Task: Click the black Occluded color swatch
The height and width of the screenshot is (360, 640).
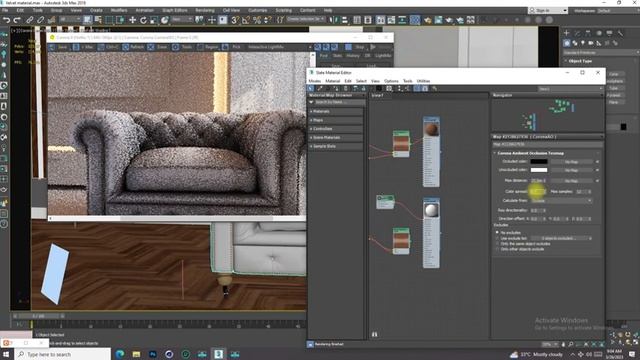Action: point(539,162)
